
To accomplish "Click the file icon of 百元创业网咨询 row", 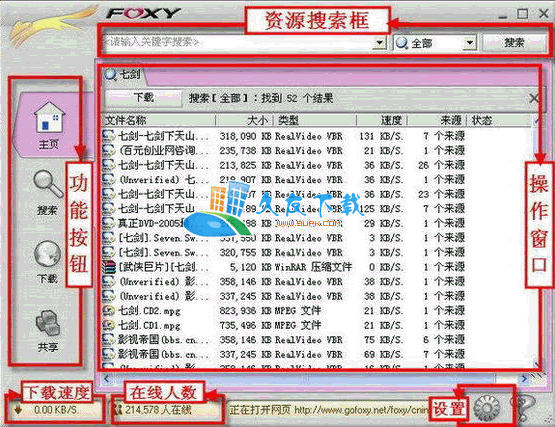I will (x=109, y=150).
